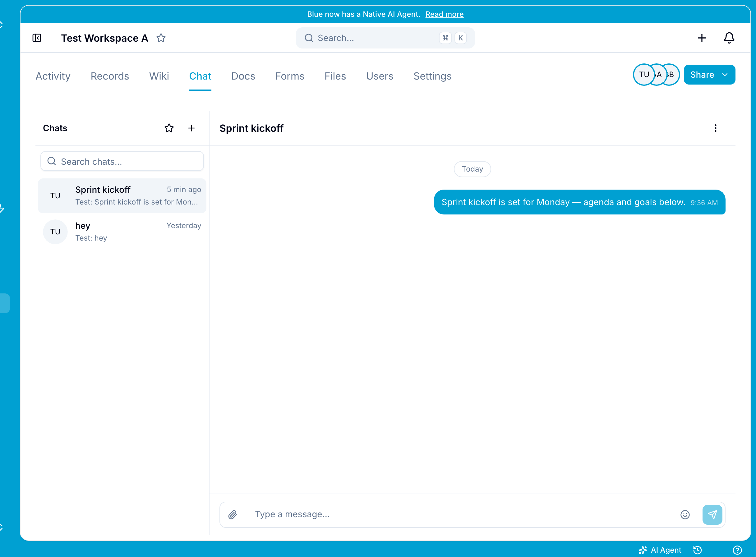
Task: Star the Test Workspace A title
Action: point(161,38)
